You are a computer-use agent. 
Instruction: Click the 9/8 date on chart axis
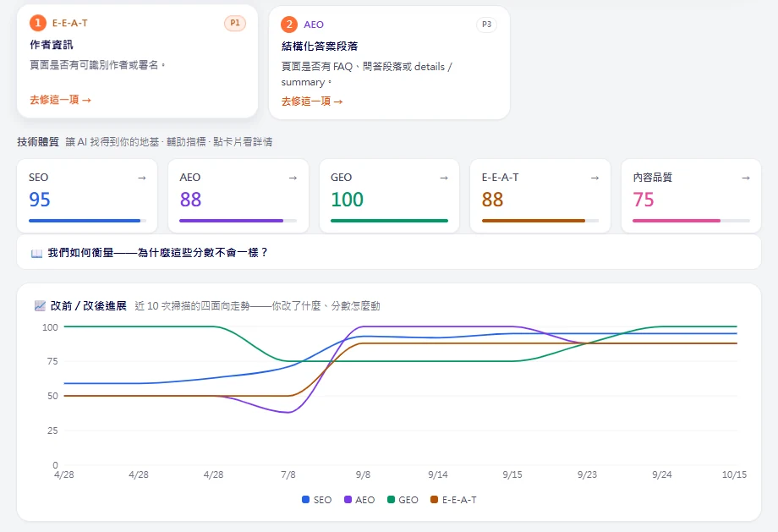[363, 474]
